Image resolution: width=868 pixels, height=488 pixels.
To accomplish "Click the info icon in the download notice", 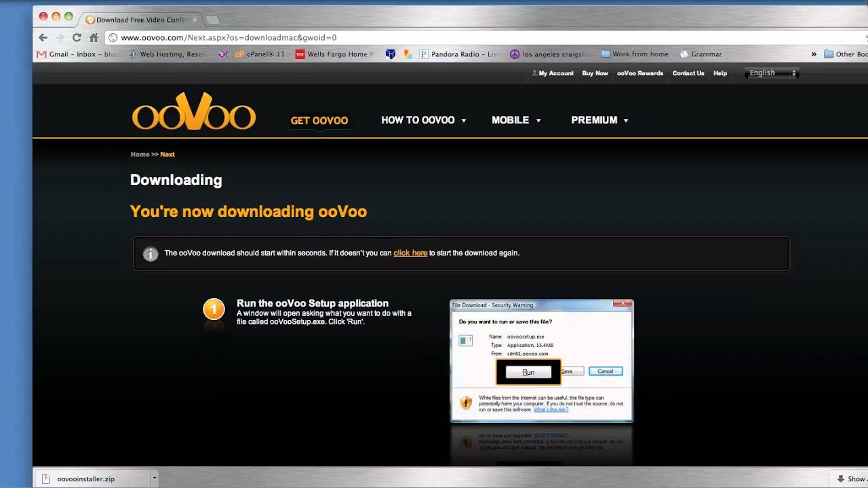I will pyautogui.click(x=151, y=253).
